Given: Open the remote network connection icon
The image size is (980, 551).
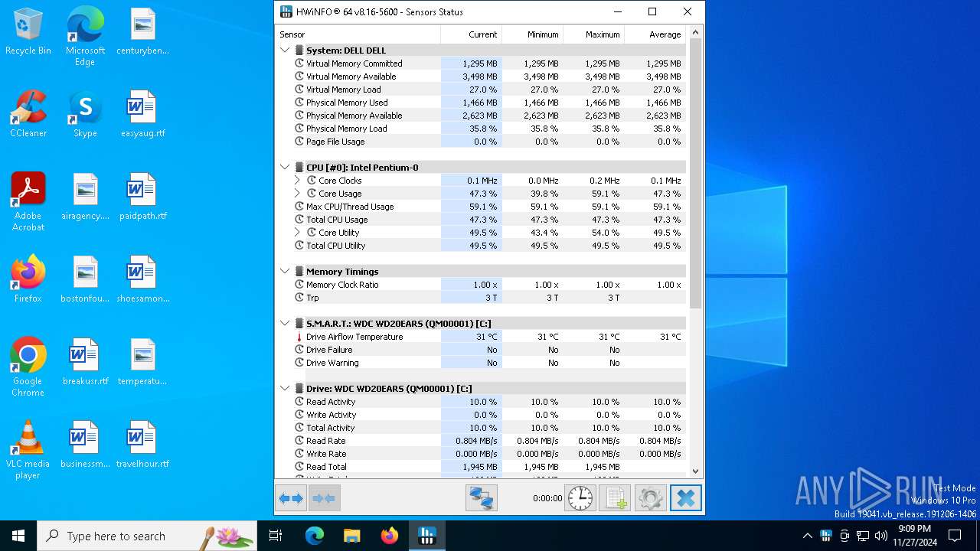Looking at the screenshot, I should coord(482,498).
